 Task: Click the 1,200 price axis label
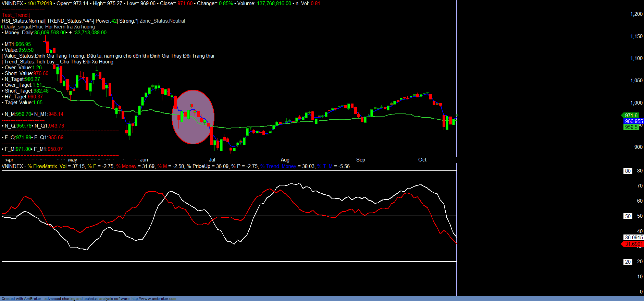click(636, 14)
